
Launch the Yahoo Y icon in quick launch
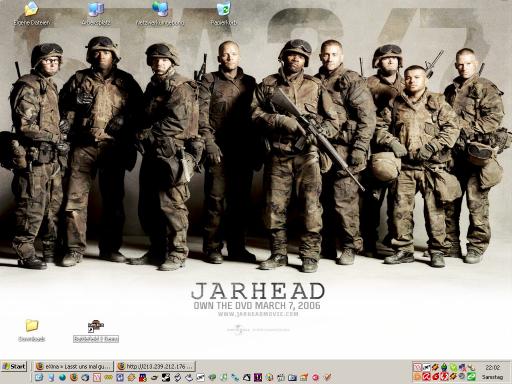click(97, 377)
